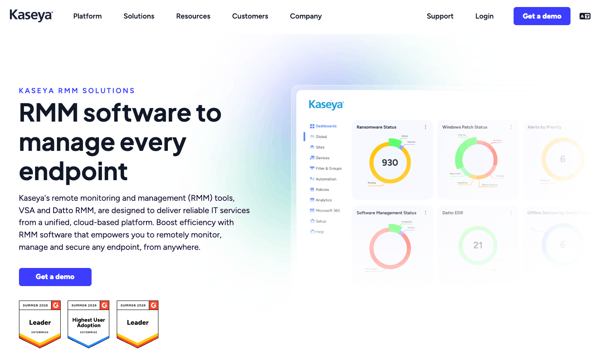Screen dimensions: 613x364
Task: Click the Kaseya logo in the header
Action: pos(31,16)
